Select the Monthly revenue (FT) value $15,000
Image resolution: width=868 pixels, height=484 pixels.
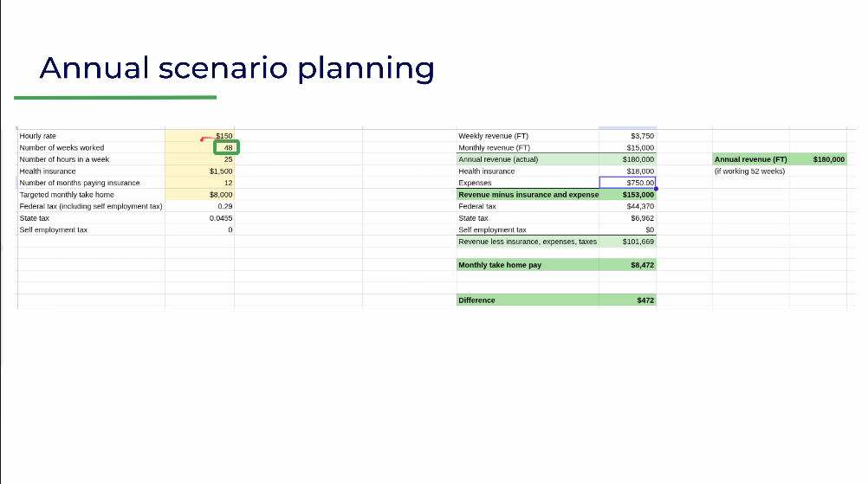tap(627, 148)
